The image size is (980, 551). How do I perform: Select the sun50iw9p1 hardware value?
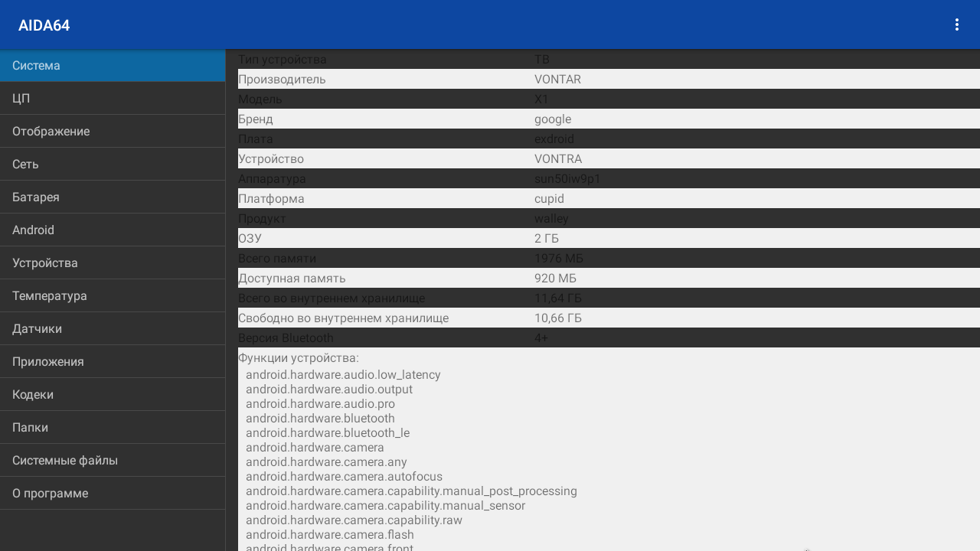(567, 179)
